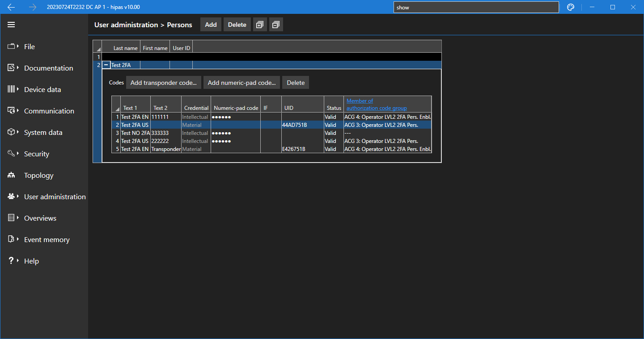The width and height of the screenshot is (644, 339).
Task: Click Add transponder code button
Action: [x=163, y=83]
